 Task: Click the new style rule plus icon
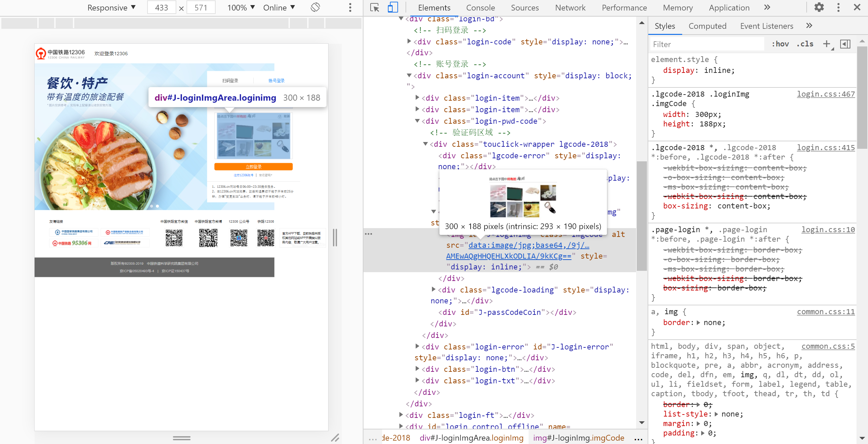pyautogui.click(x=827, y=44)
